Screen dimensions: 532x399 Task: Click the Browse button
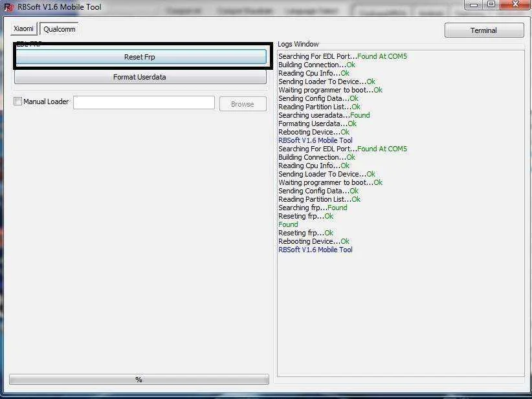243,103
